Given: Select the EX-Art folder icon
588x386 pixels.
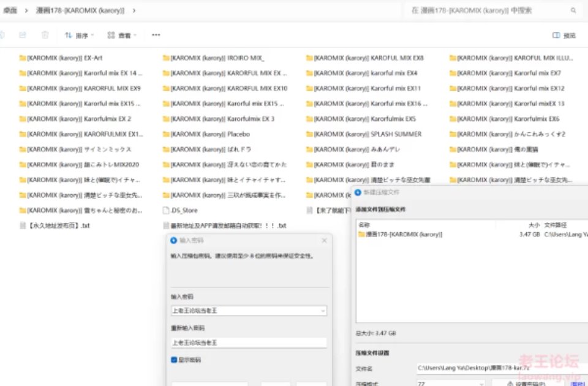Looking at the screenshot, I should pos(23,58).
